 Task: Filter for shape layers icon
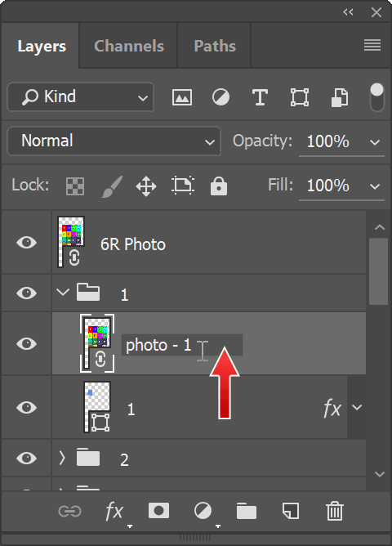(x=300, y=97)
